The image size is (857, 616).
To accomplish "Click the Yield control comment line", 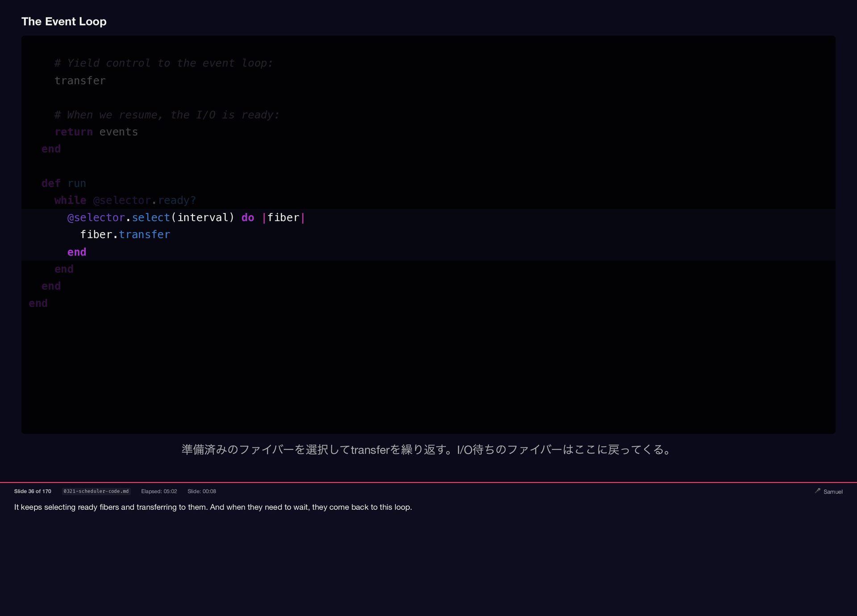I will tap(163, 63).
